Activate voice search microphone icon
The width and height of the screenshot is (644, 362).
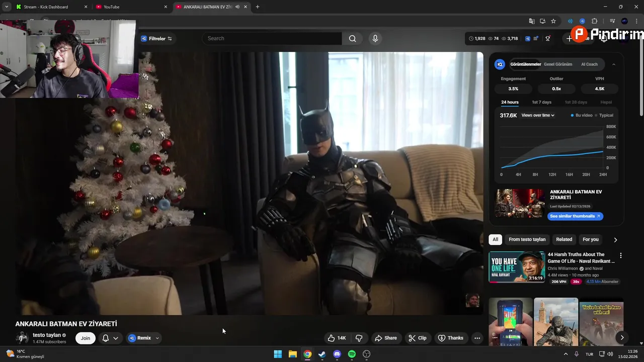(375, 39)
